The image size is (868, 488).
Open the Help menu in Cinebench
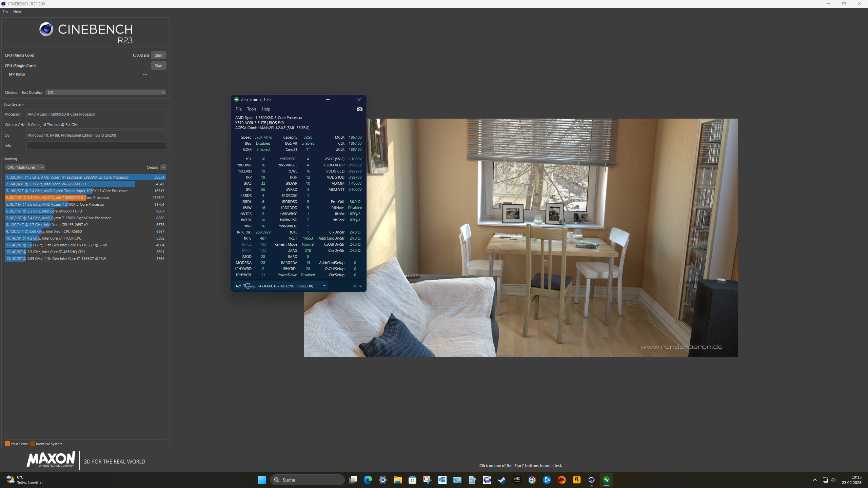[17, 11]
